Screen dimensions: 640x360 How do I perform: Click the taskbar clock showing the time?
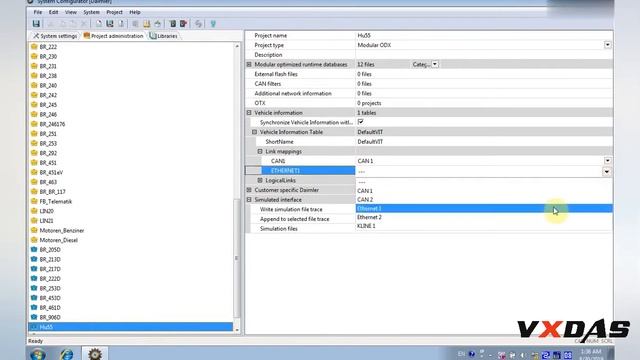pyautogui.click(x=591, y=354)
